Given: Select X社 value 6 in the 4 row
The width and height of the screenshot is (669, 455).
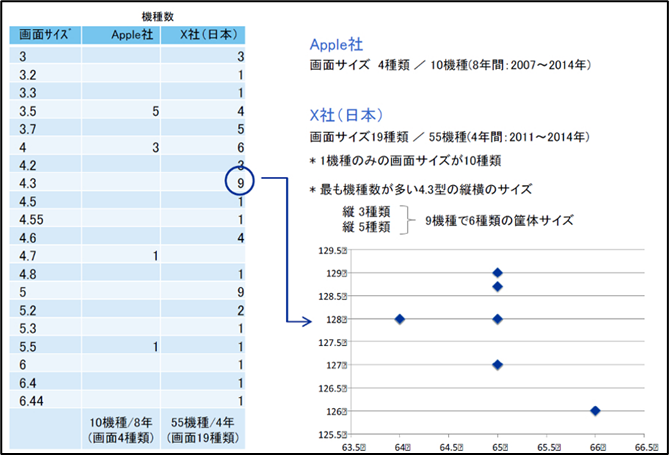Looking at the screenshot, I should 241,148.
